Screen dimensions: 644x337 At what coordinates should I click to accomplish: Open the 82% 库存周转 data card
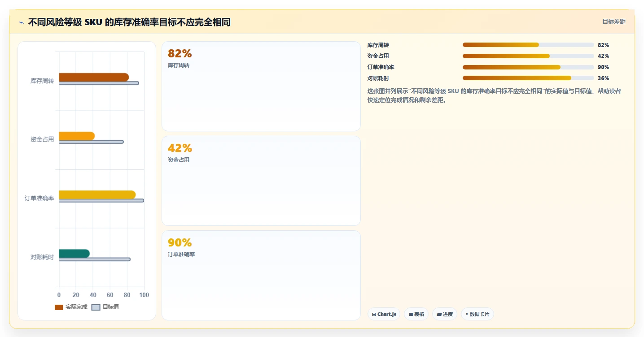[x=261, y=86]
